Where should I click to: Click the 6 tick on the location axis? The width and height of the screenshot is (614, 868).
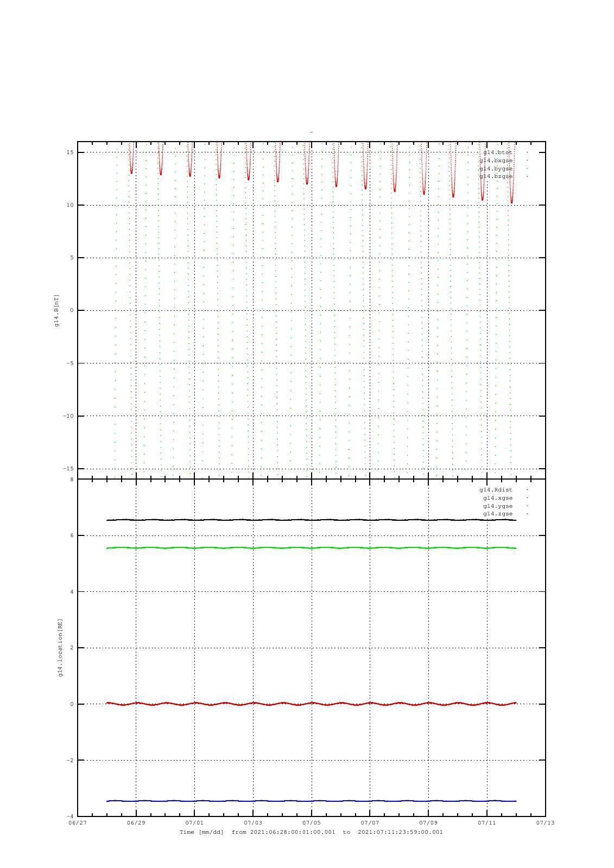pyautogui.click(x=72, y=535)
